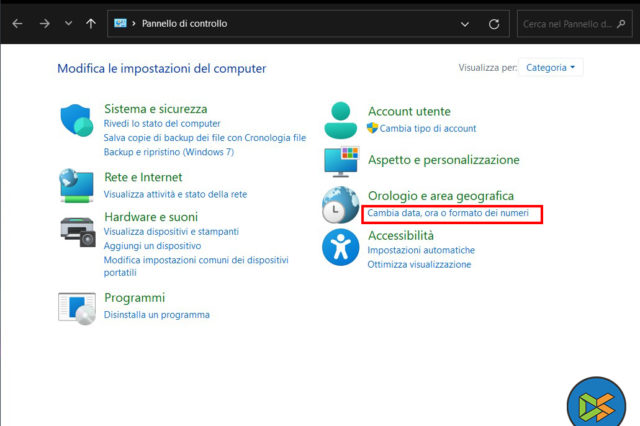Click the Programmi disc icon
This screenshot has height=426, width=640.
77,308
